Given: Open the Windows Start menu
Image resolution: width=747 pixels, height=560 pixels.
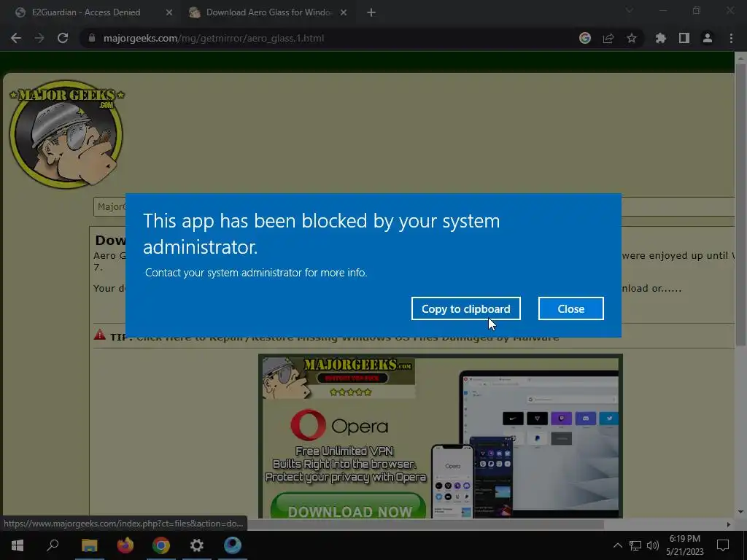Looking at the screenshot, I should pos(18,545).
